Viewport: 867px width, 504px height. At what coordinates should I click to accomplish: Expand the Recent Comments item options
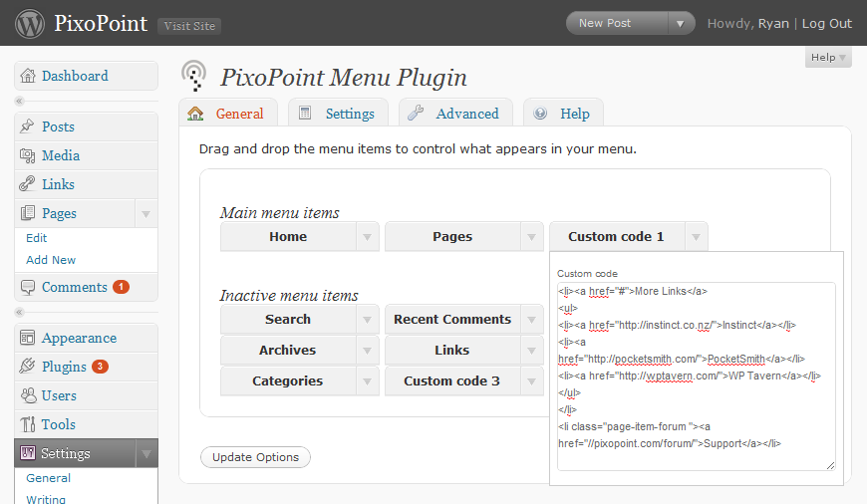531,320
